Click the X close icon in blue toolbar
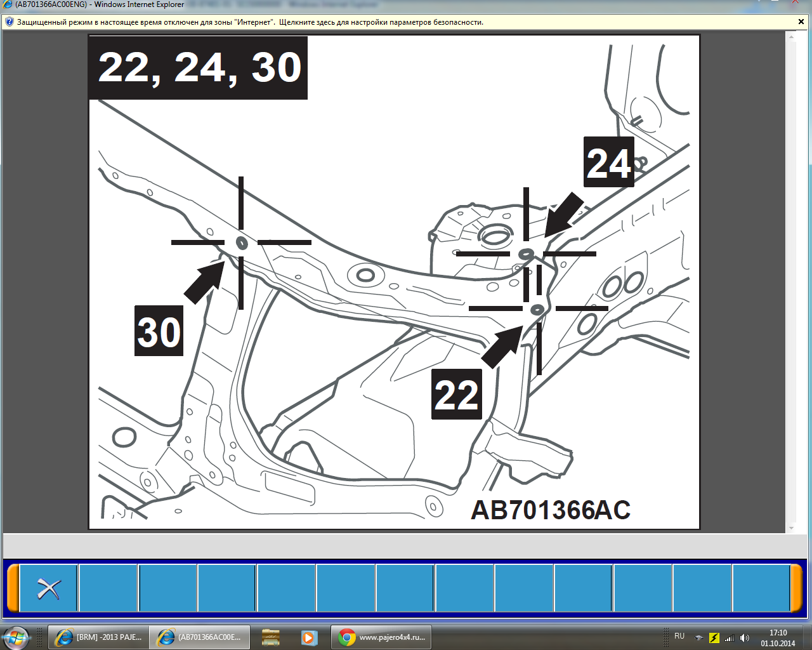812x650 pixels. (x=48, y=588)
